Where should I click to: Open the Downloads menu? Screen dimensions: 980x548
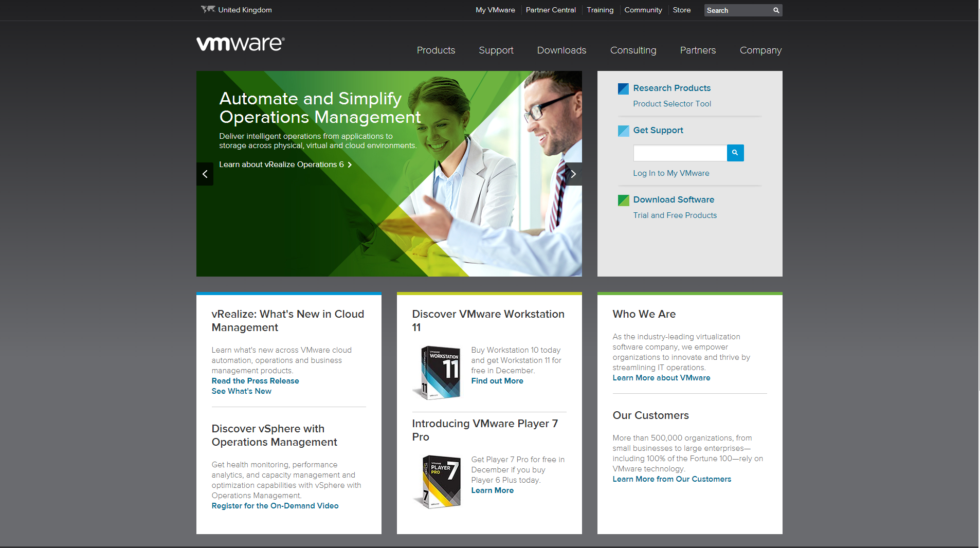point(562,50)
